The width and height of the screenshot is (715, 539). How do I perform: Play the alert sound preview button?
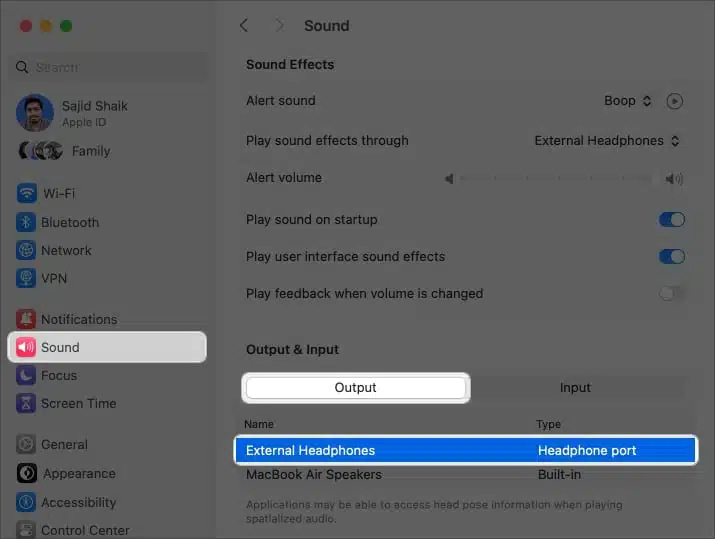click(x=675, y=101)
